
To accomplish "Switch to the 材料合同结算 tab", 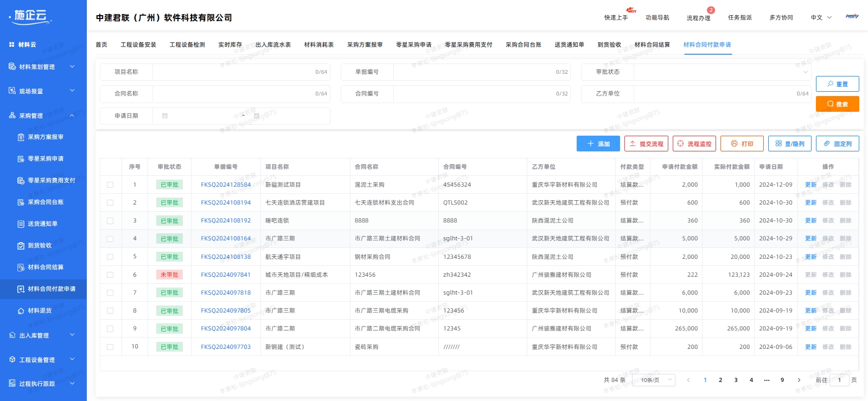I will coord(652,44).
